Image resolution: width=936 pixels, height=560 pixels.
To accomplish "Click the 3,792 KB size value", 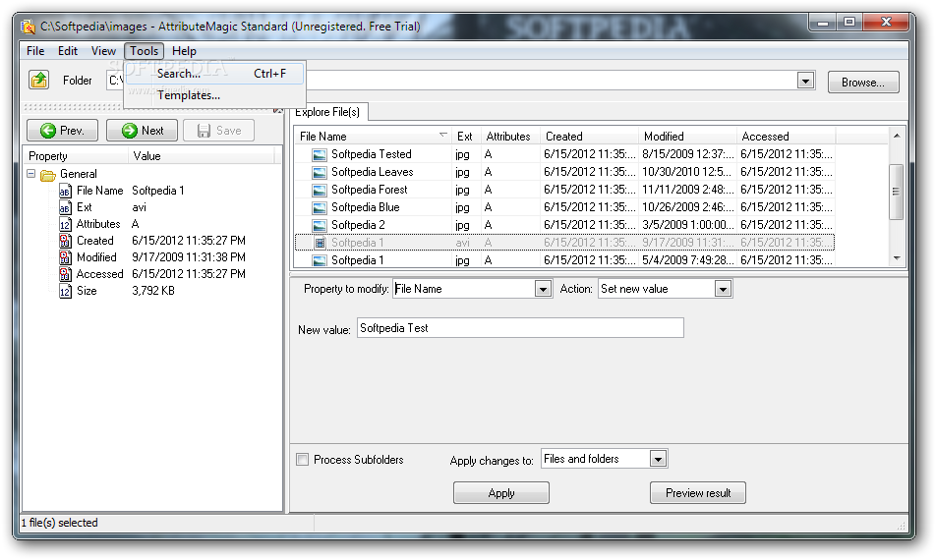I will pos(152,291).
